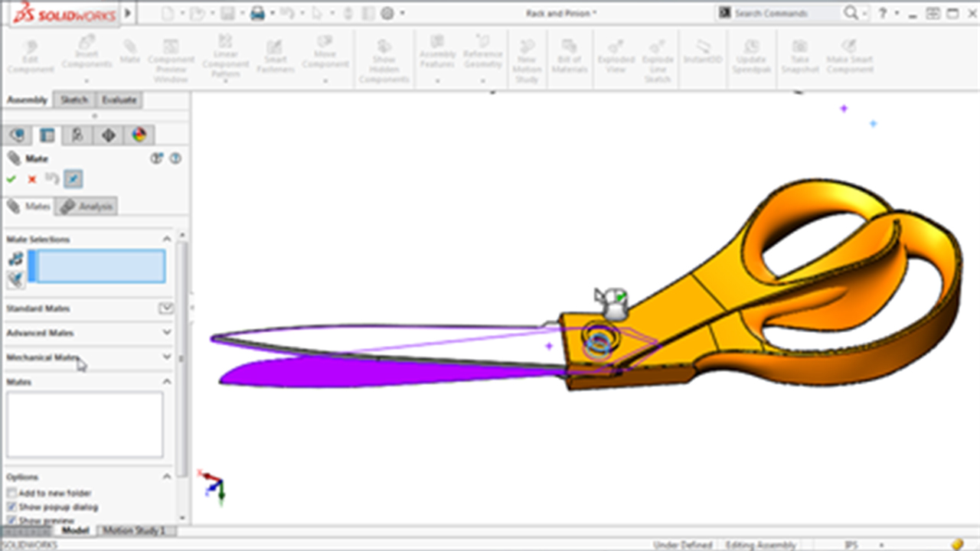Image resolution: width=980 pixels, height=551 pixels.
Task: Confirm the mate with the green checkmark
Action: click(x=12, y=179)
